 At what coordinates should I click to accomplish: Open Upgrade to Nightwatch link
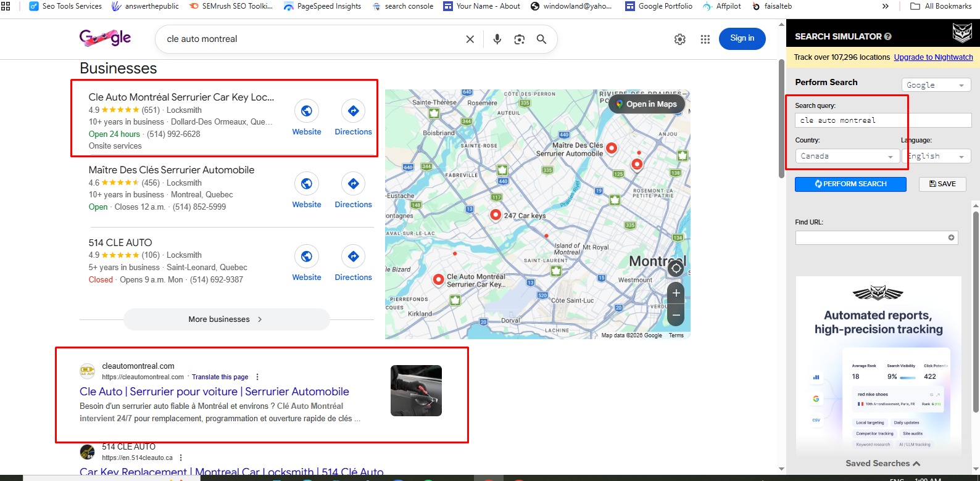coord(933,57)
